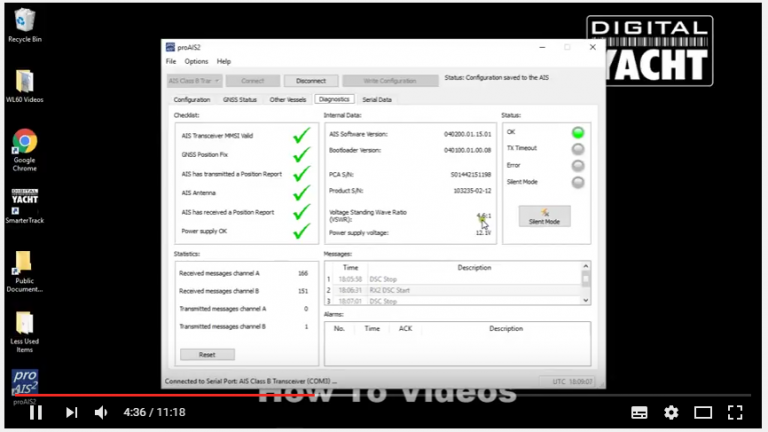
Task: Open the Options menu
Action: (196, 62)
